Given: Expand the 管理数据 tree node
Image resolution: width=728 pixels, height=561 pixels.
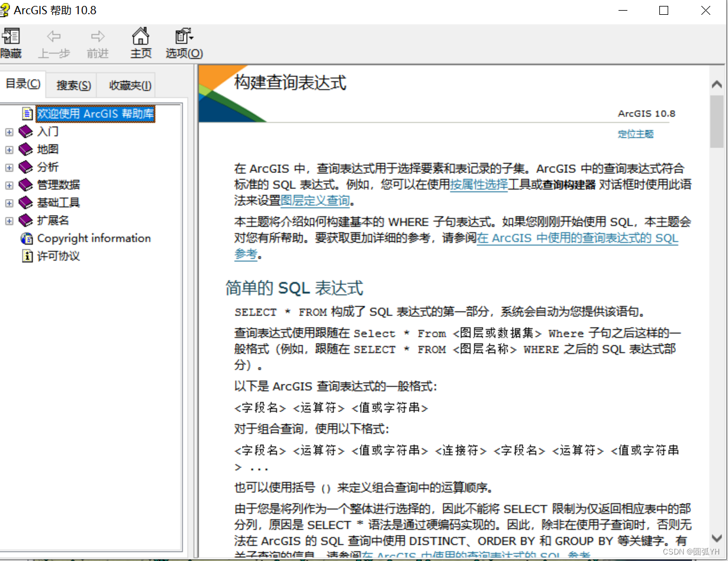Looking at the screenshot, I should click(9, 185).
